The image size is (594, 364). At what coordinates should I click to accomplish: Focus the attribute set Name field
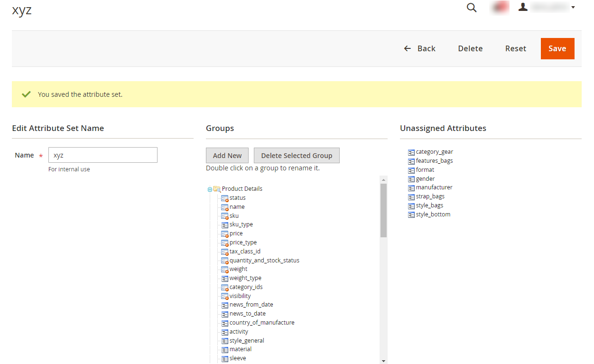(x=102, y=155)
